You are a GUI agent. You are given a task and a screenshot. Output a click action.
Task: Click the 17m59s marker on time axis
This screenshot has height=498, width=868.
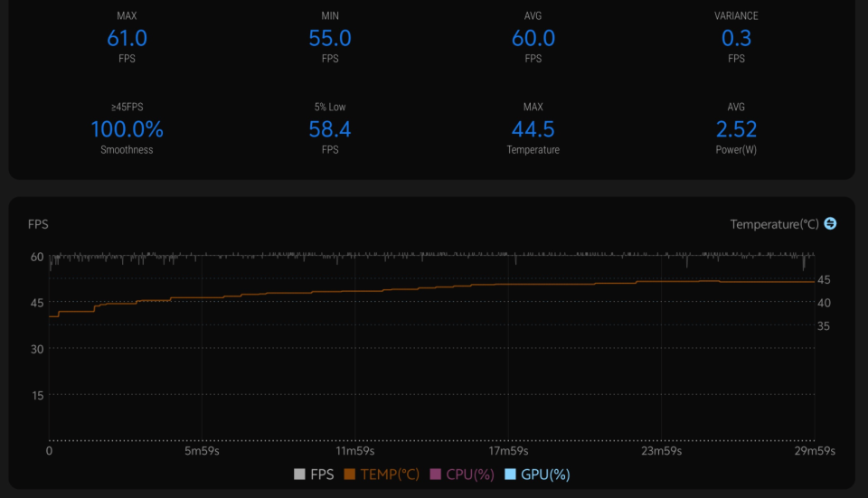pyautogui.click(x=508, y=451)
